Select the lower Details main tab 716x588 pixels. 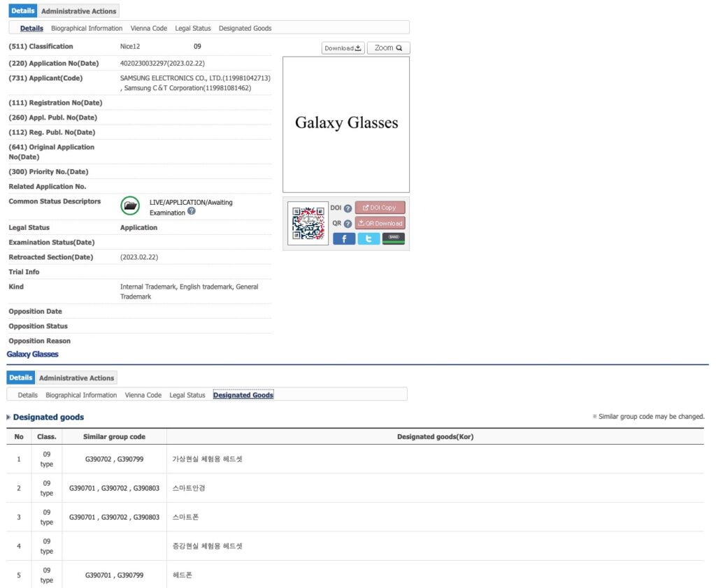coord(21,378)
